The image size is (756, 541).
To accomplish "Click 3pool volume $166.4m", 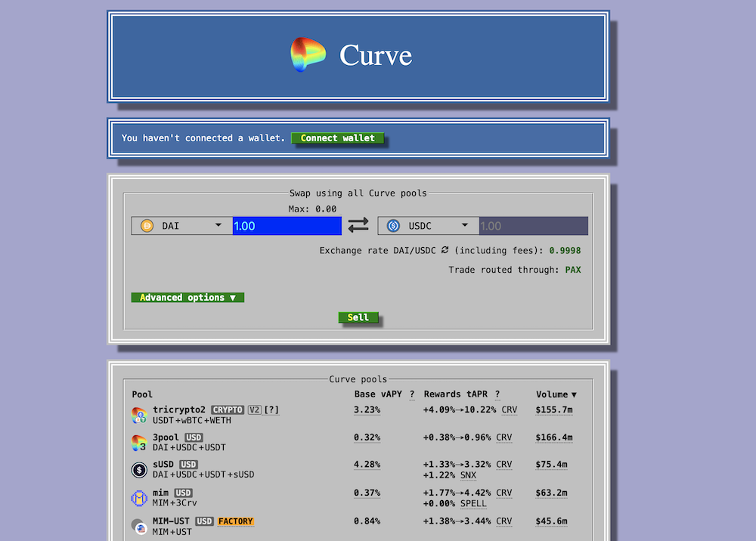I will pos(554,437).
